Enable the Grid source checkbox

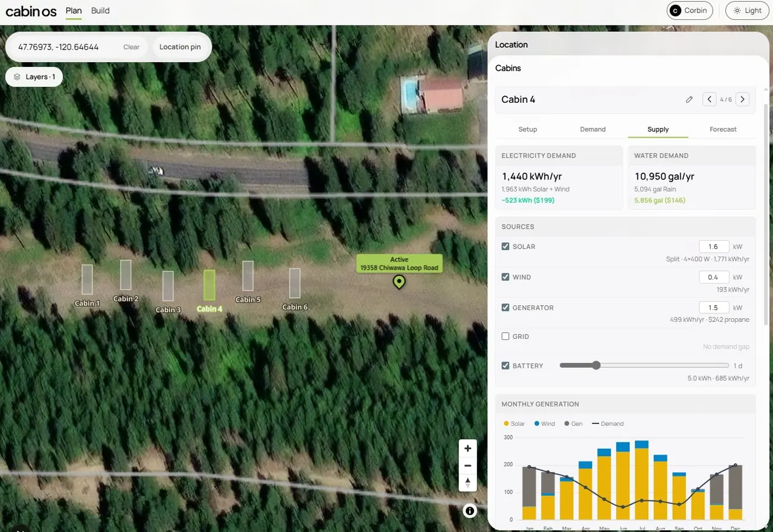[x=505, y=336]
